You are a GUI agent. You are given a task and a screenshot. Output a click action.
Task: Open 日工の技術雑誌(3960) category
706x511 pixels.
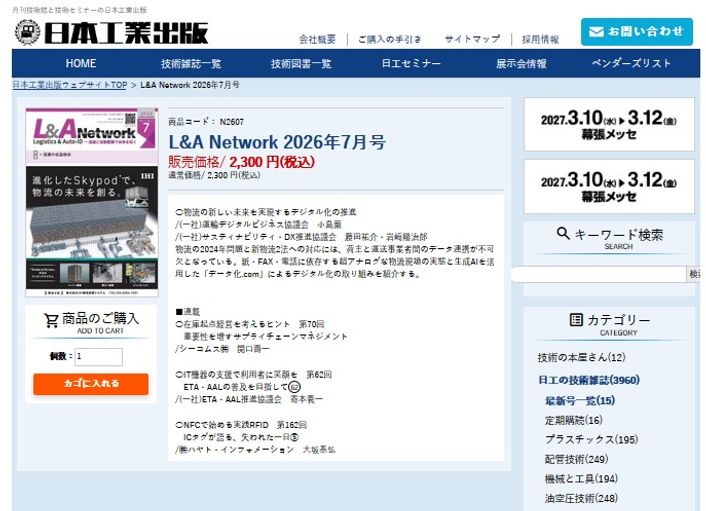click(589, 380)
